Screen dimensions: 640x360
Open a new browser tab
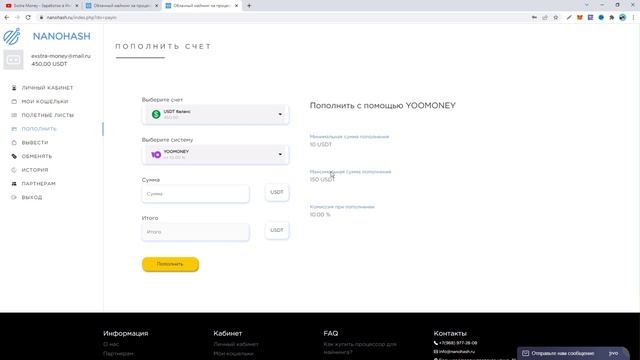(249, 6)
